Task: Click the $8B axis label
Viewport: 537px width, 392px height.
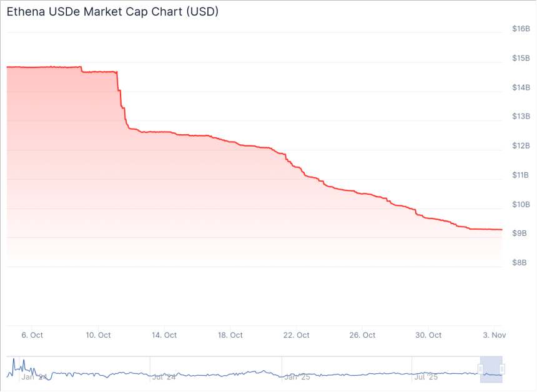Action: pyautogui.click(x=519, y=262)
